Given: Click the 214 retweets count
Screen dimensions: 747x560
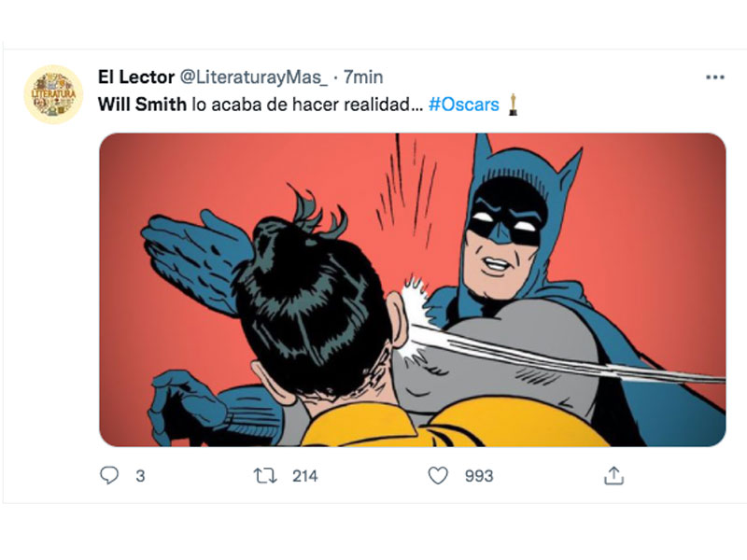Looking at the screenshot, I should pyautogui.click(x=304, y=476).
